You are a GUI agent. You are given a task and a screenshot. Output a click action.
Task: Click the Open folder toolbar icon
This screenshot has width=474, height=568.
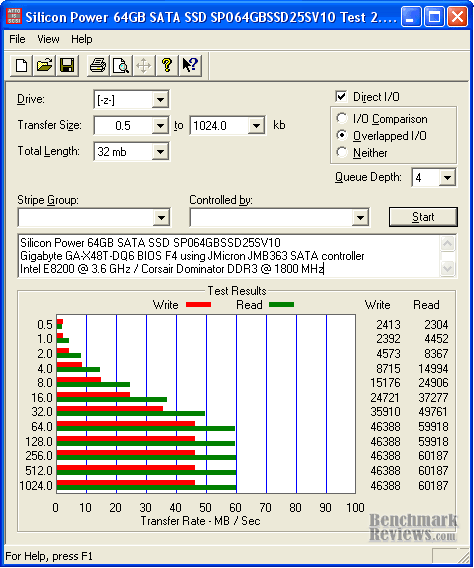[44, 66]
